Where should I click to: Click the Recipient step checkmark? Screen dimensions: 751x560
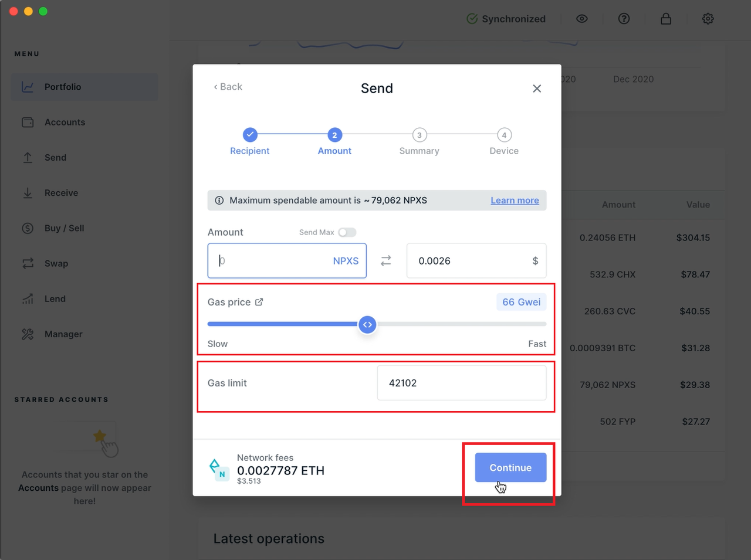pyautogui.click(x=250, y=135)
